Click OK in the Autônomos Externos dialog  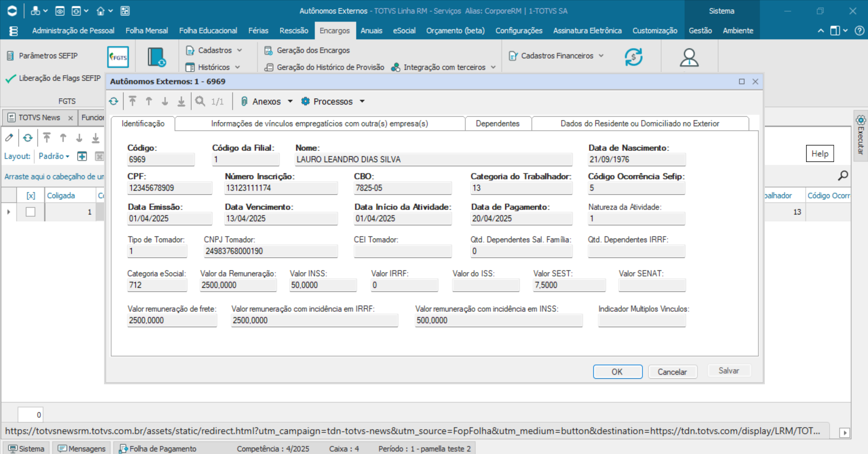[x=617, y=372]
